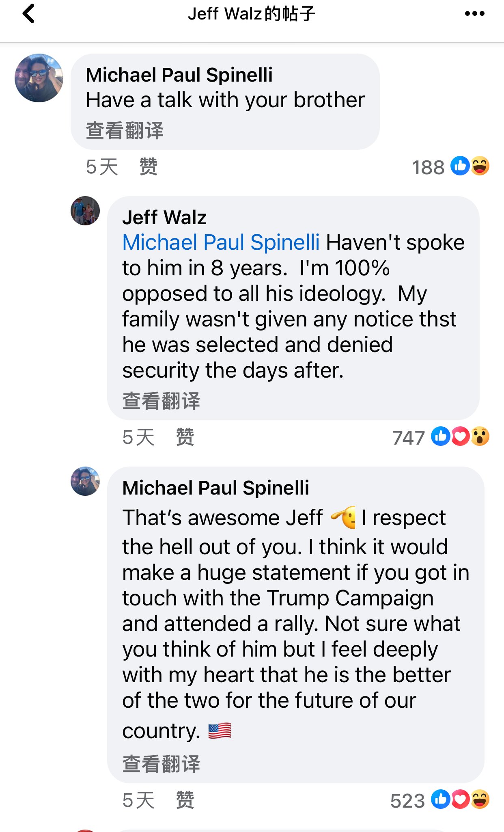View reactions on the 188-reaction comment
The image size is (504, 832).
[450, 166]
